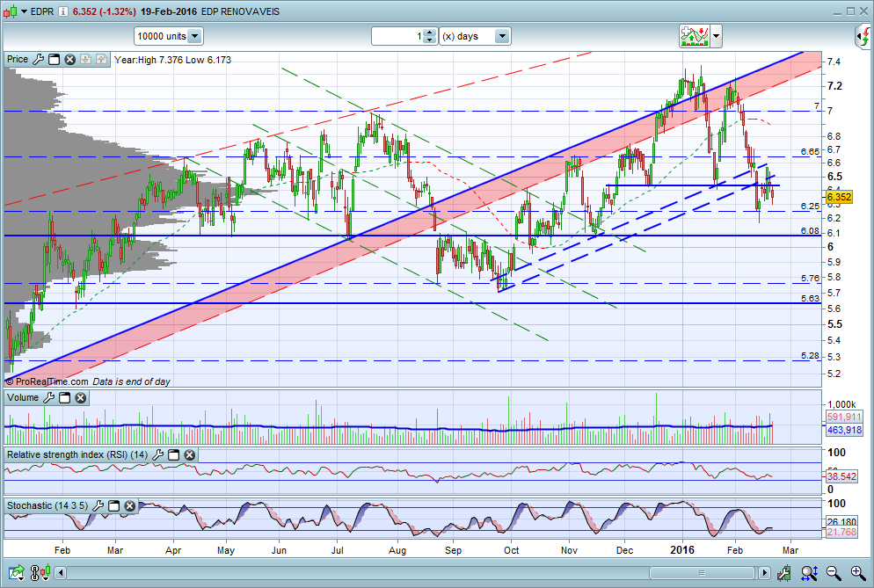Remove the RSI indicator with X button

point(190,454)
